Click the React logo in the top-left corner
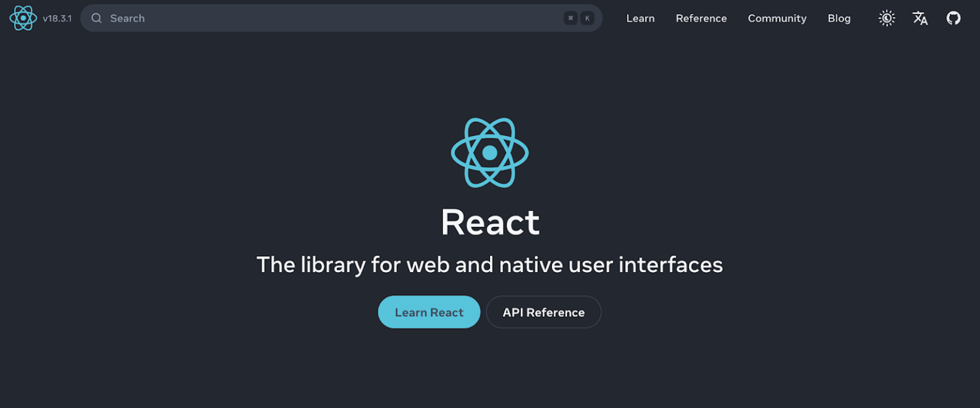Screen dimensions: 980x408 click(22, 18)
